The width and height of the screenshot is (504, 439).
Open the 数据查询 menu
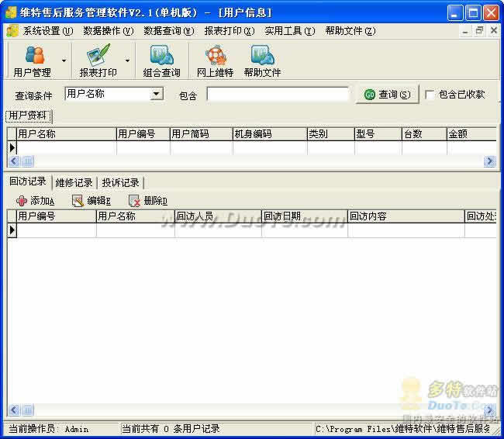click(x=168, y=31)
